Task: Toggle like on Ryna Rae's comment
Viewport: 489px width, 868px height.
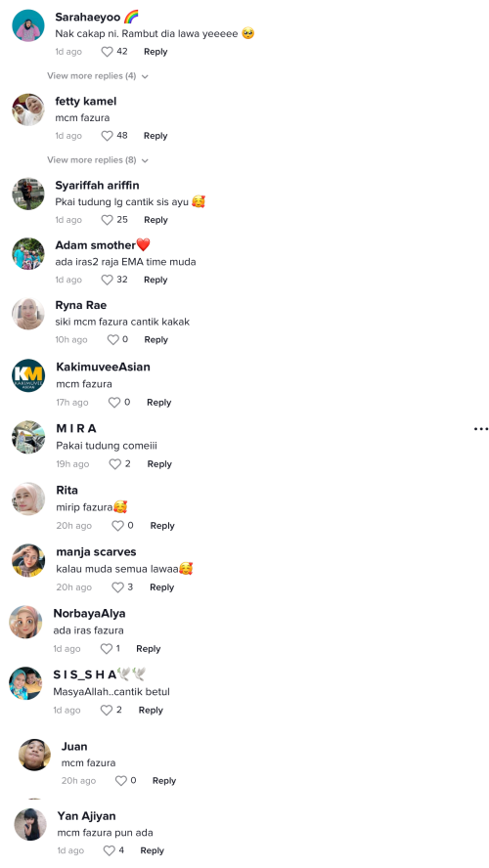Action: tap(113, 340)
